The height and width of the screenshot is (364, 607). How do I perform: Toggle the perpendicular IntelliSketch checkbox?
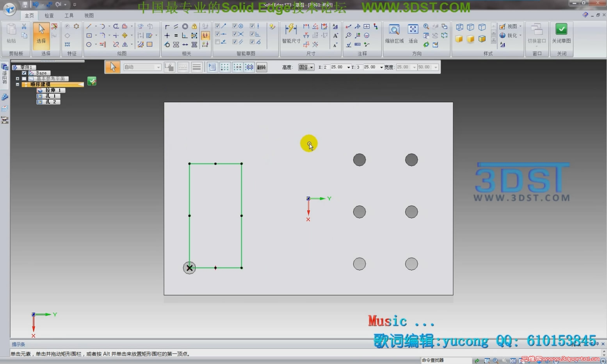coord(252,34)
